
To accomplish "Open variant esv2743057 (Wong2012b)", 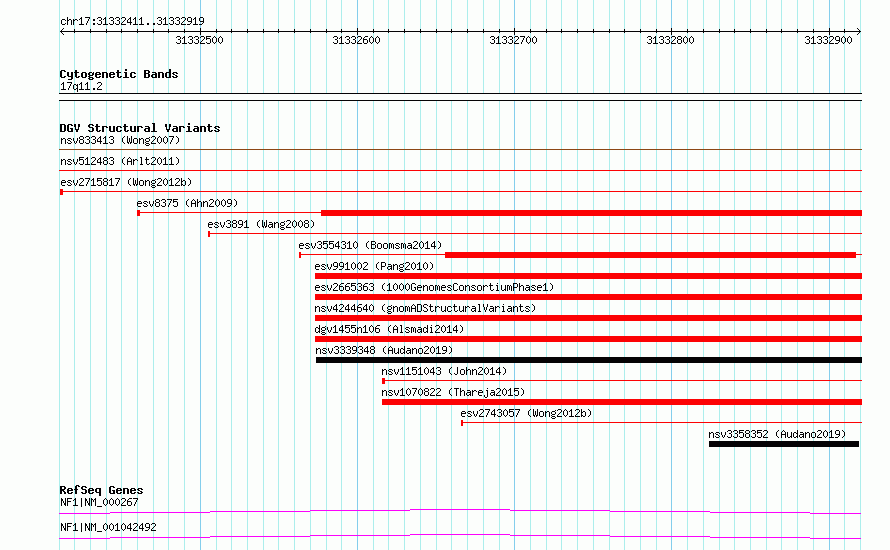I will point(526,413).
